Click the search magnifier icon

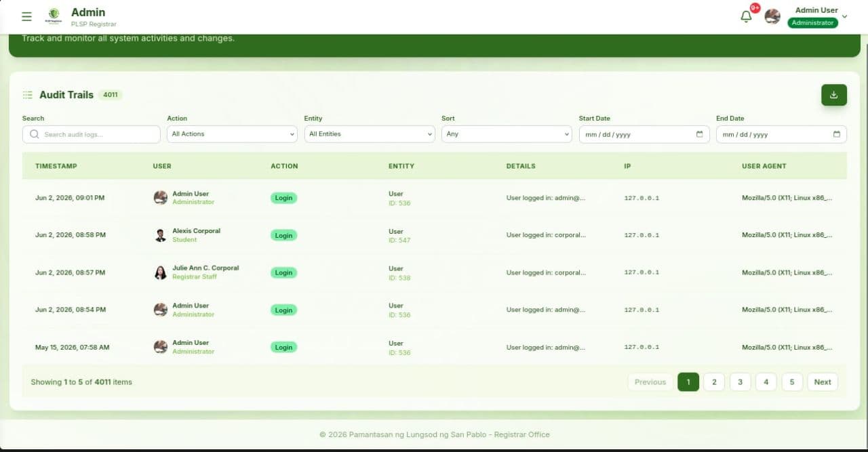click(x=35, y=134)
